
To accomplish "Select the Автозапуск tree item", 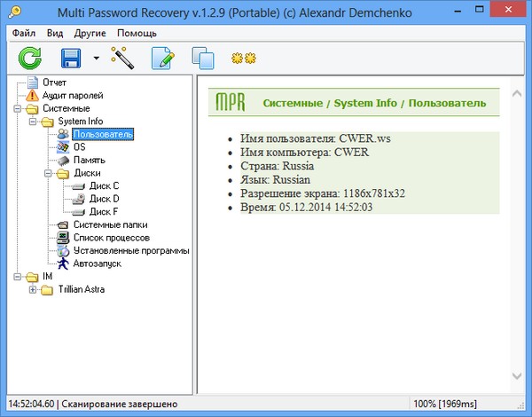I will [97, 264].
